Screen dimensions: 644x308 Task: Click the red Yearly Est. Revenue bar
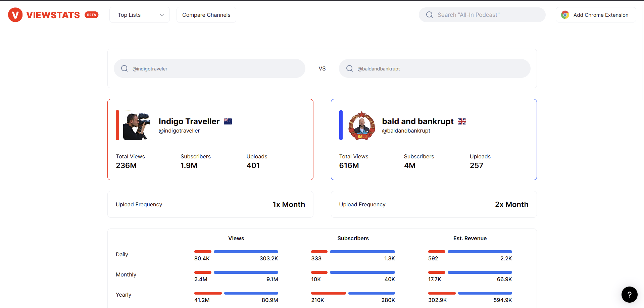[442, 293]
